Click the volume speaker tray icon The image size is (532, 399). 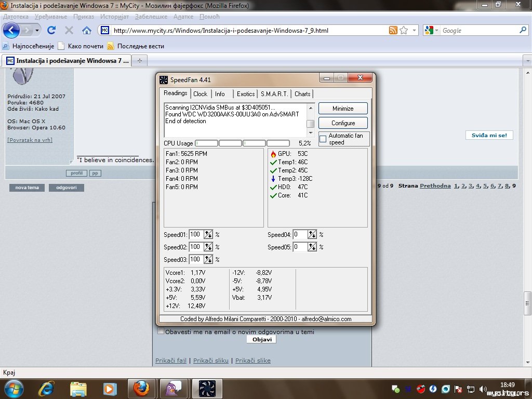tap(483, 389)
